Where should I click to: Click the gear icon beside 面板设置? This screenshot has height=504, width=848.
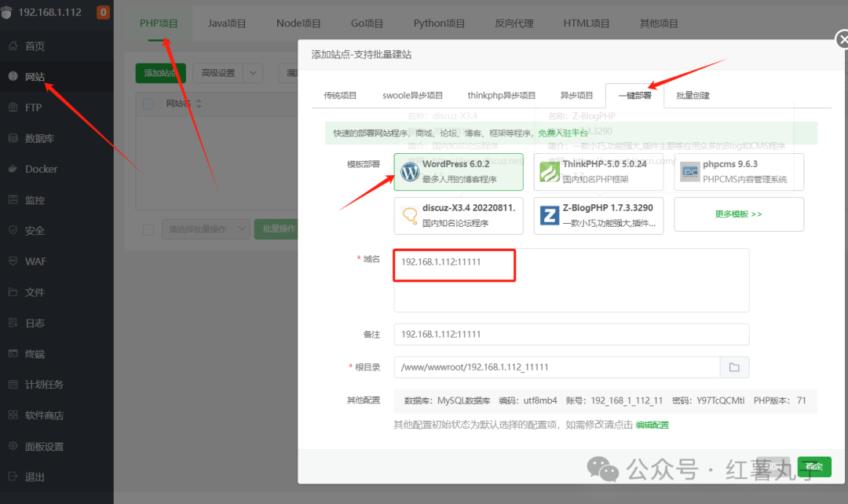(13, 446)
